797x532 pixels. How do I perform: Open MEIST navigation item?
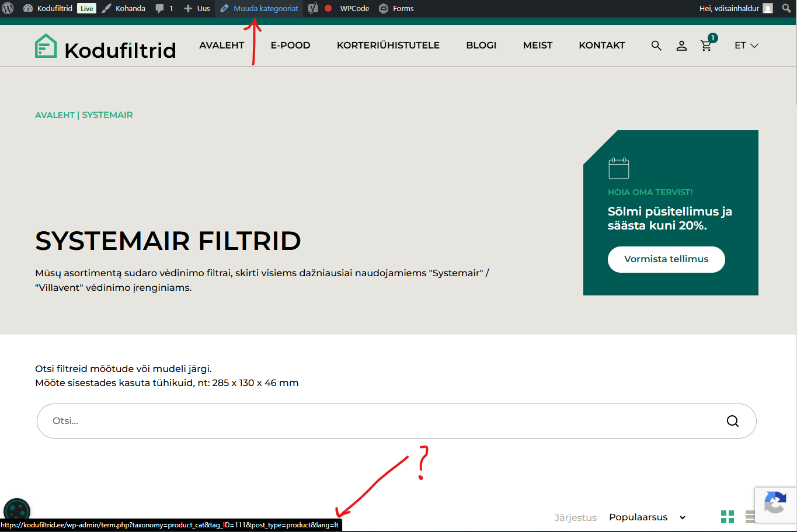coord(538,46)
